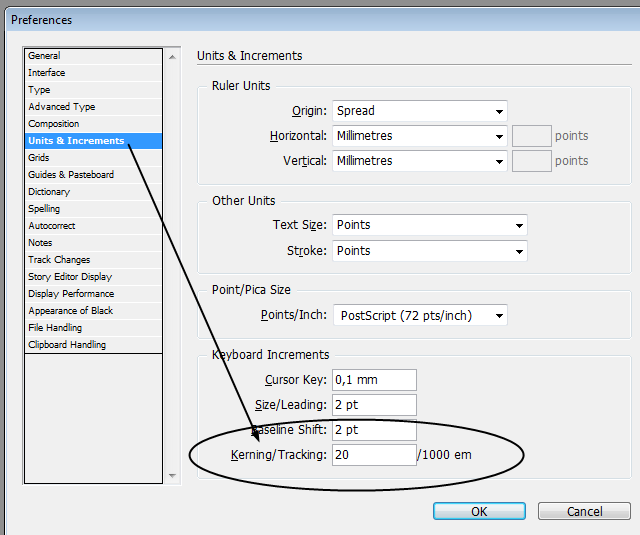Select Composition in the category list
The height and width of the screenshot is (535, 640).
(x=93, y=124)
